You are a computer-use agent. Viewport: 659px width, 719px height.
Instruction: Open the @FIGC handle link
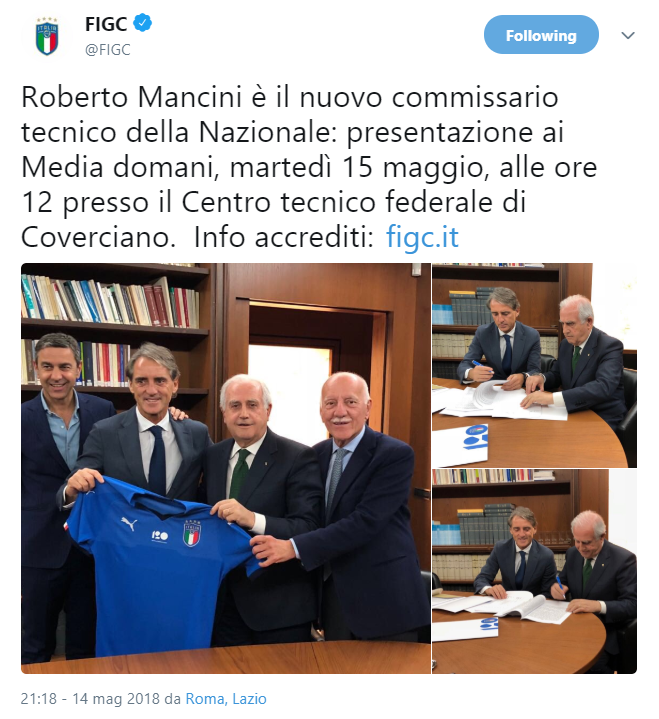(x=108, y=50)
